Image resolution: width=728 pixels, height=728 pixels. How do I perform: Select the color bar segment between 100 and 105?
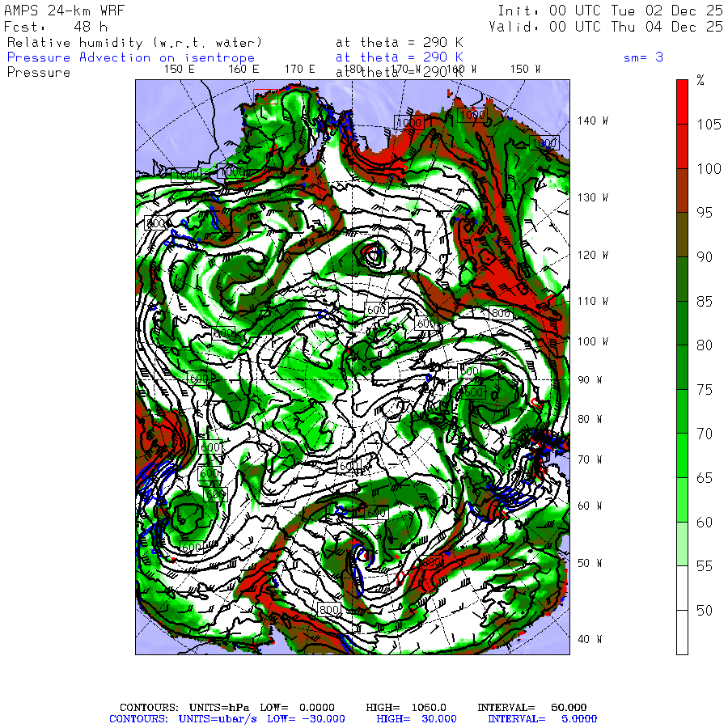pos(682,146)
